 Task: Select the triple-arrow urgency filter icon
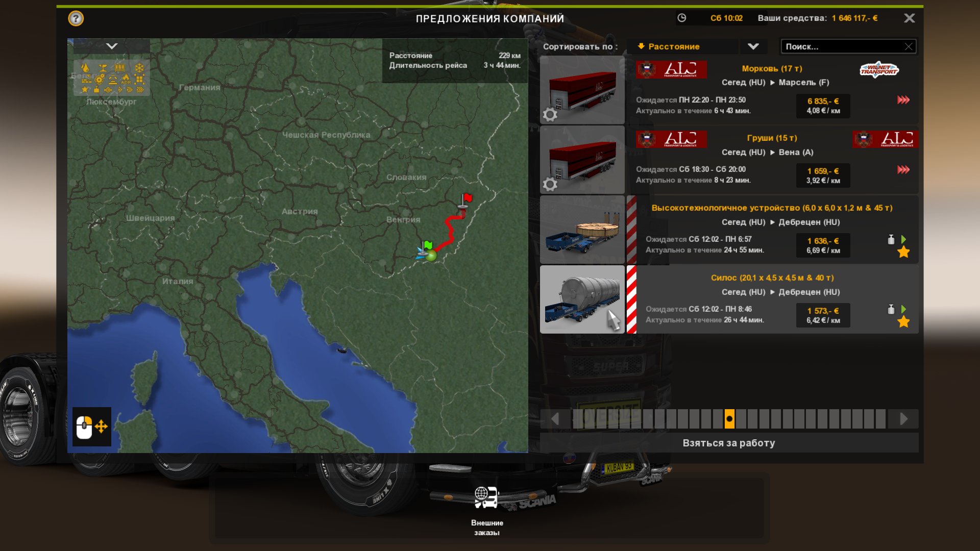click(140, 90)
